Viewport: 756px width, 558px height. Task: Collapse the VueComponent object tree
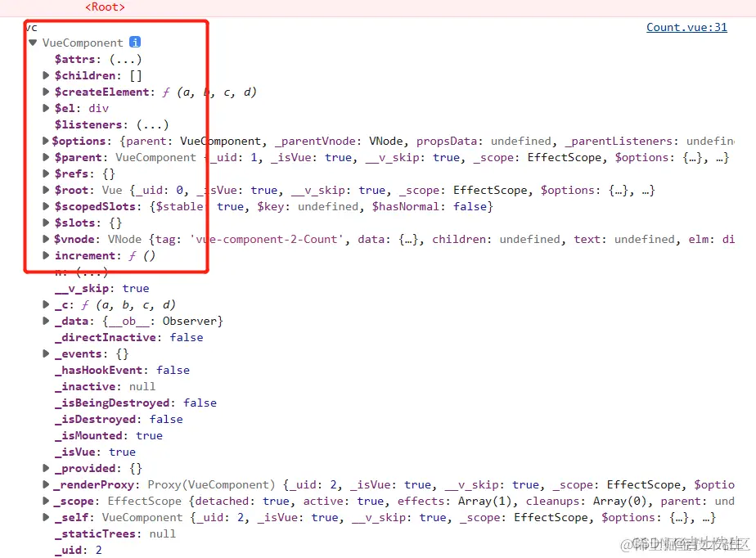coord(33,43)
